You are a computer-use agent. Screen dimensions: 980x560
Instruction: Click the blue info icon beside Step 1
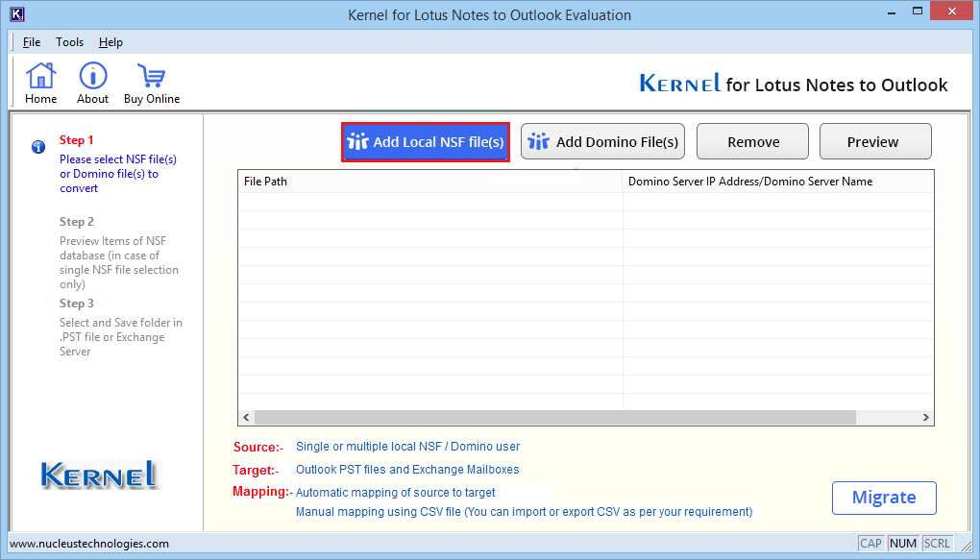coord(38,147)
